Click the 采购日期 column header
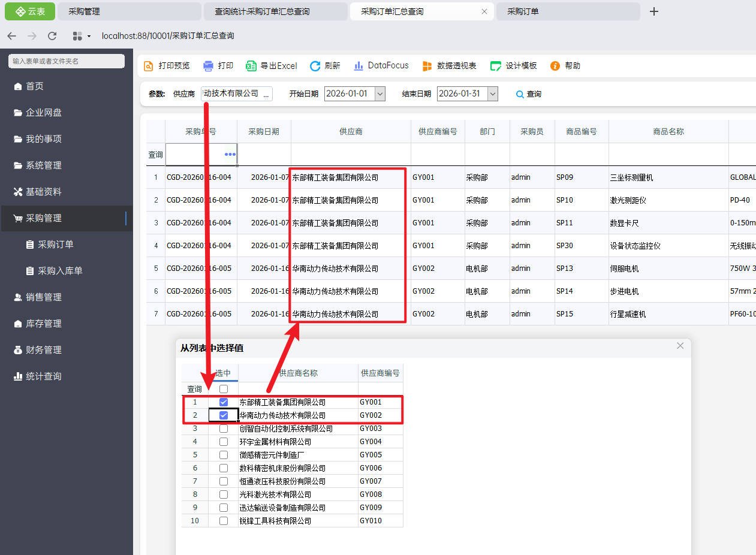Viewport: 756px width, 555px height. [x=264, y=132]
